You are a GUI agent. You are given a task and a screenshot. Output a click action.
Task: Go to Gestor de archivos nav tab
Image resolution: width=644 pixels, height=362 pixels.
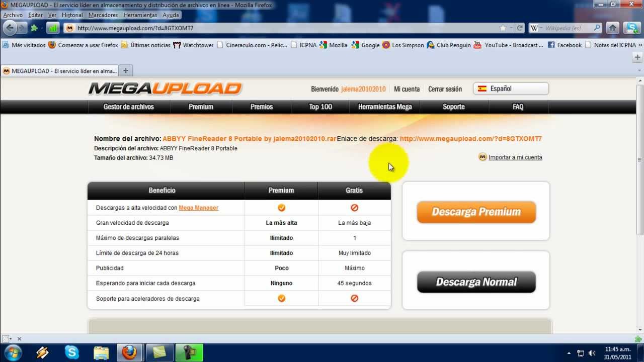click(129, 107)
